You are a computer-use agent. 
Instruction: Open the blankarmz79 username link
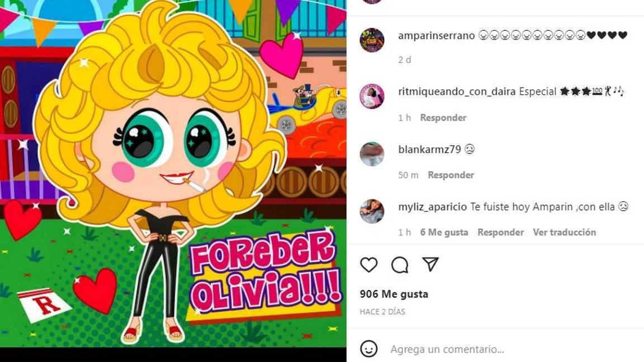click(x=429, y=149)
